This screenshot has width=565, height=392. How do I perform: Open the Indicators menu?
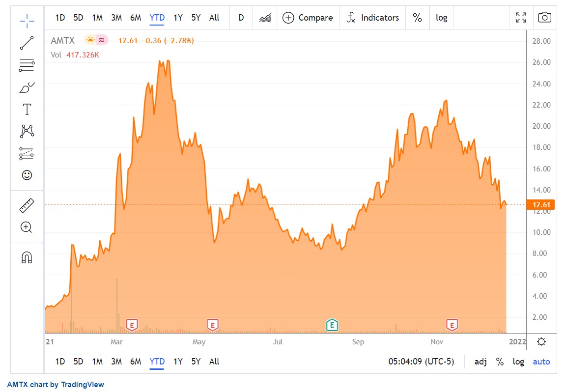[372, 18]
